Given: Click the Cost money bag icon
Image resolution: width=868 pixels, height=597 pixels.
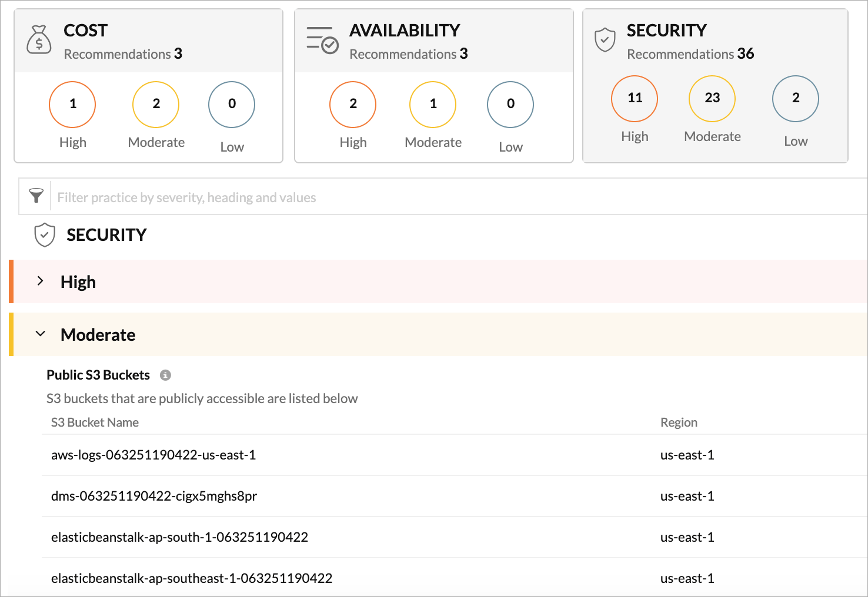Looking at the screenshot, I should pos(39,39).
